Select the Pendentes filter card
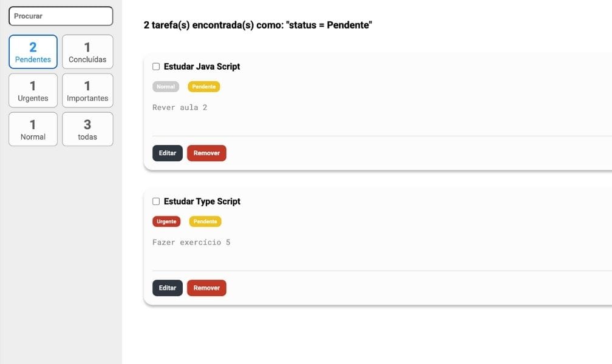Screen dimensions: 612x364 click(x=33, y=52)
